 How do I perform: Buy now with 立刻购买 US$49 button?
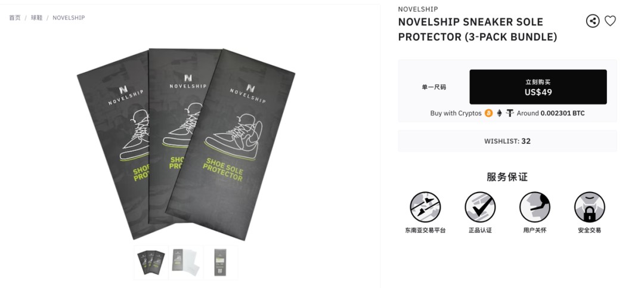coord(538,87)
